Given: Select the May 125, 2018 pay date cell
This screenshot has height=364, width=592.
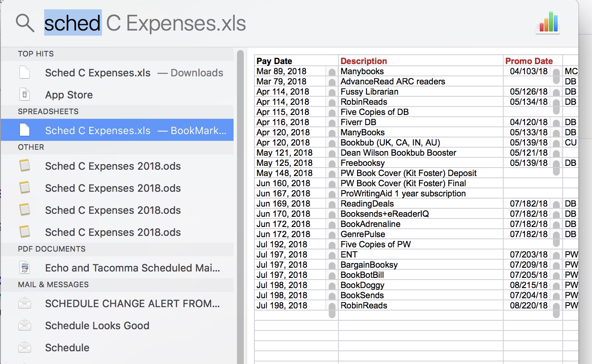Looking at the screenshot, I should 296,163.
